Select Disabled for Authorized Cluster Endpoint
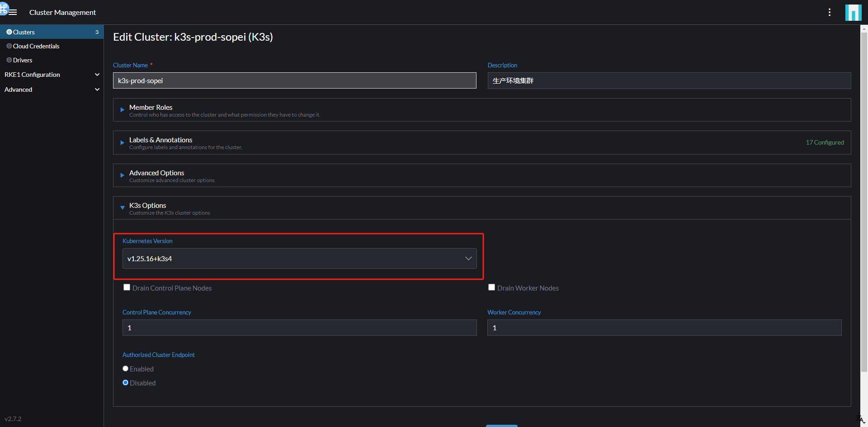Screen dimensions: 868x427 click(x=125, y=383)
